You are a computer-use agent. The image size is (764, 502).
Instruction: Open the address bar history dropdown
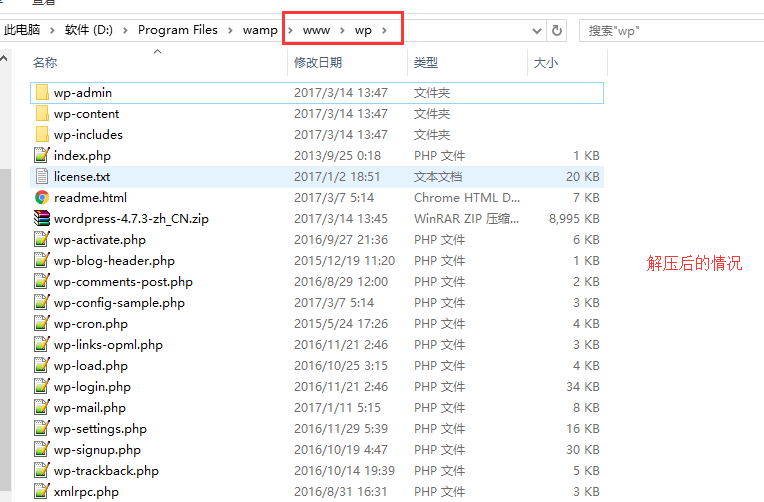click(536, 31)
